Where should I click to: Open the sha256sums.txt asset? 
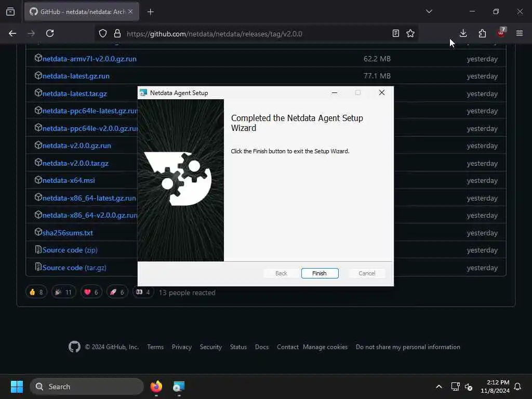coord(68,233)
